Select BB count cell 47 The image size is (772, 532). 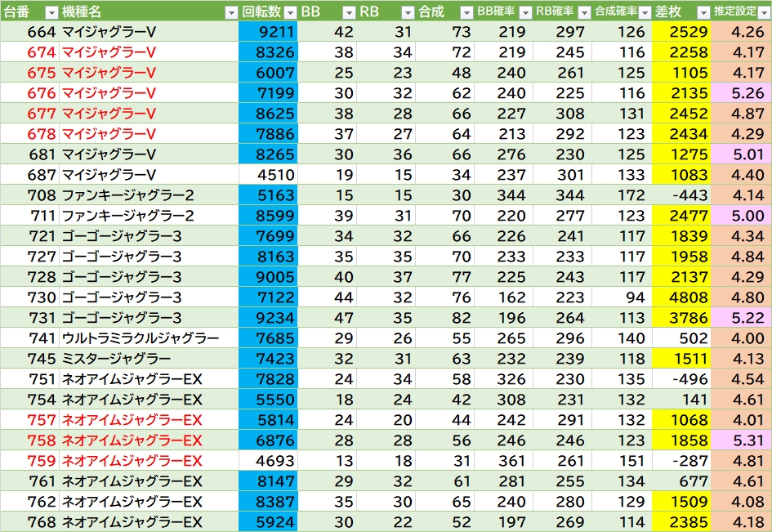[328, 318]
